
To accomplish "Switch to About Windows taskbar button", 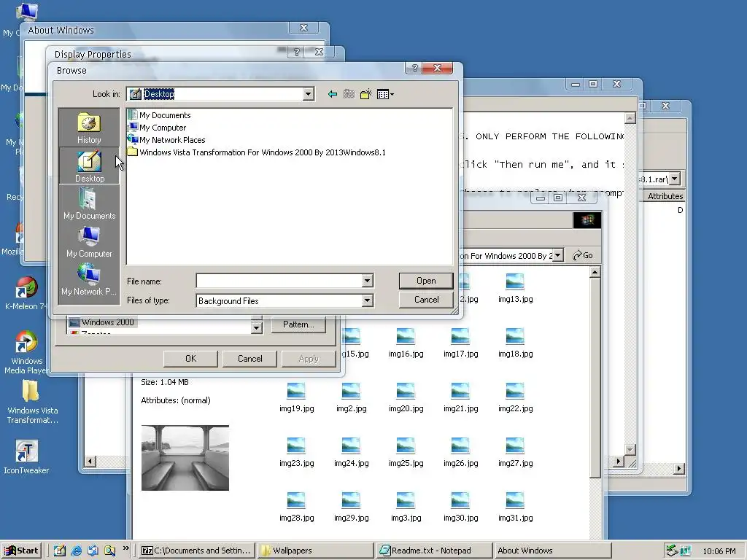I will (551, 551).
